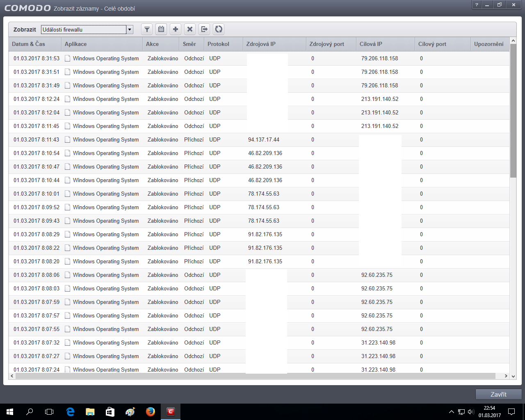525x420 pixels.
Task: Click the Události firewallu combo box field
Action: 84,30
